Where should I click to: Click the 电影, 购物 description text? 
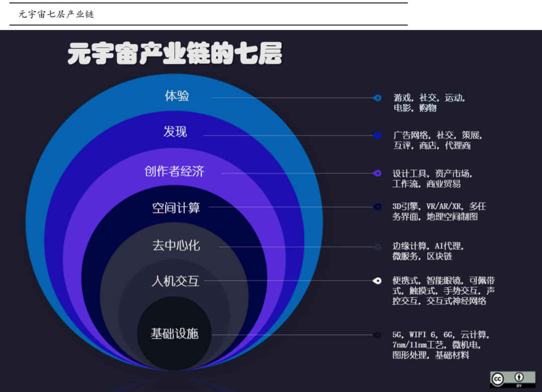(415, 108)
